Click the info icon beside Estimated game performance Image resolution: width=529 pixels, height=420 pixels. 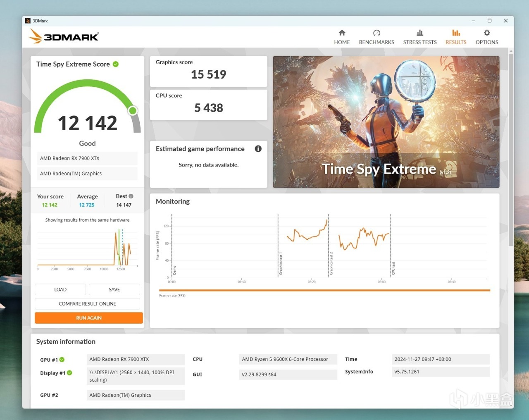coord(258,149)
